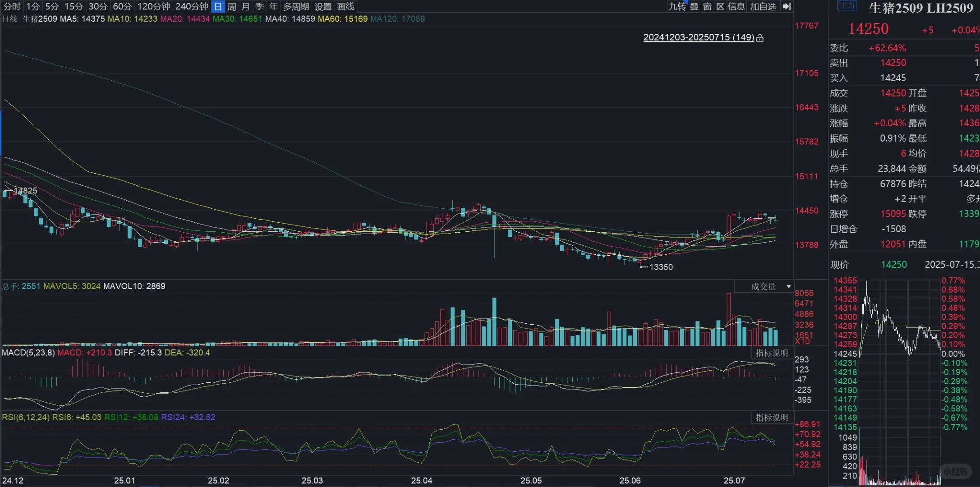Click the intraday mini price chart in the side panel
980x487 pixels.
point(900,354)
